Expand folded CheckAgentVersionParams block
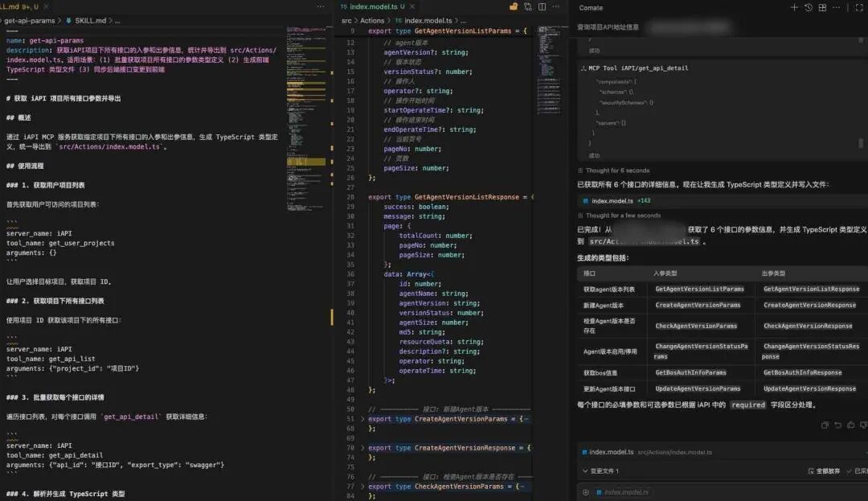Screen dimensions: 868x501 362,487
